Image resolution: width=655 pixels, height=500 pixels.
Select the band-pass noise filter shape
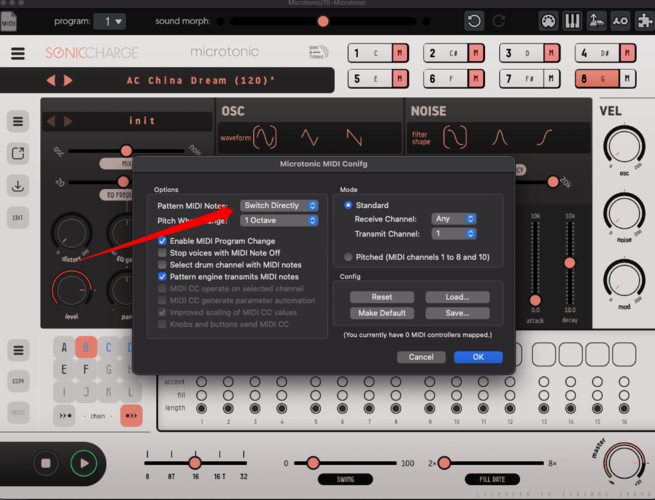pyautogui.click(x=500, y=137)
